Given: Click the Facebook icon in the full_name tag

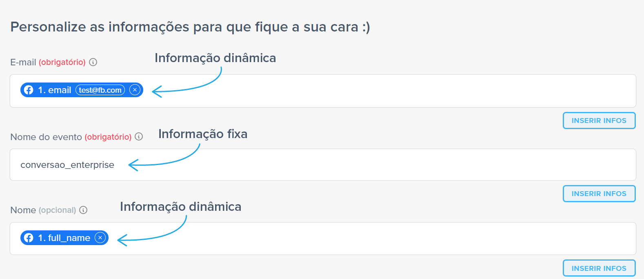Looking at the screenshot, I should pyautogui.click(x=29, y=238).
